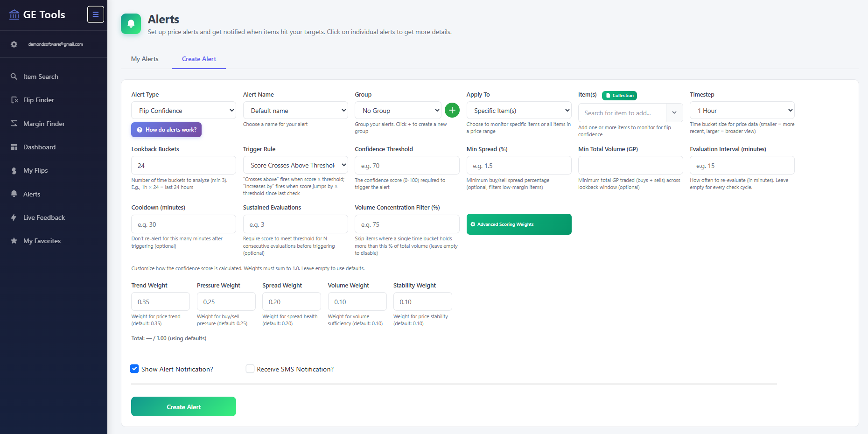Click the Dashboard sidebar icon
This screenshot has height=434, width=868.
click(x=14, y=147)
